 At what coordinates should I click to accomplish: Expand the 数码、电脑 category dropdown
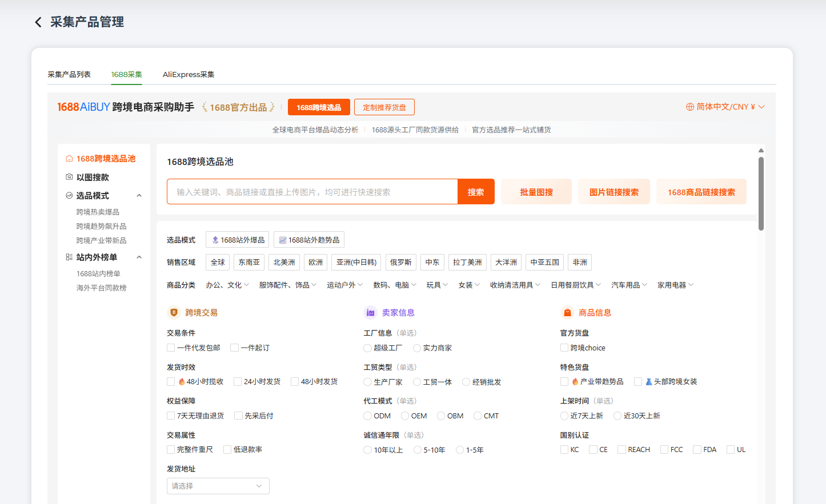pos(395,285)
